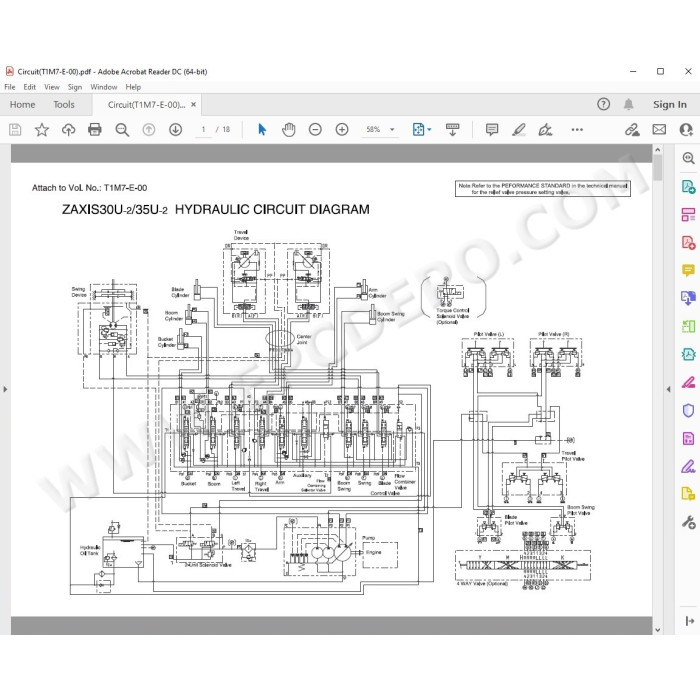The width and height of the screenshot is (700, 700).
Task: Switch to the Home tab
Action: click(22, 104)
